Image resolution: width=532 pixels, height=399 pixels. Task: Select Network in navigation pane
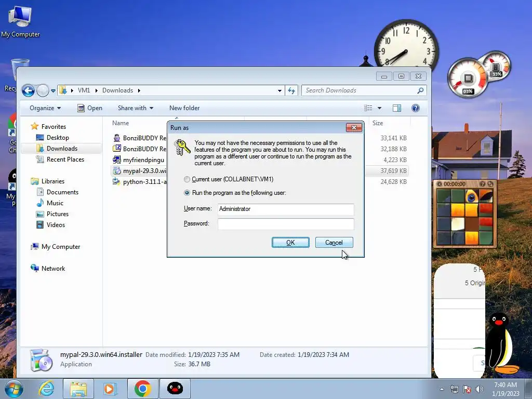click(53, 269)
